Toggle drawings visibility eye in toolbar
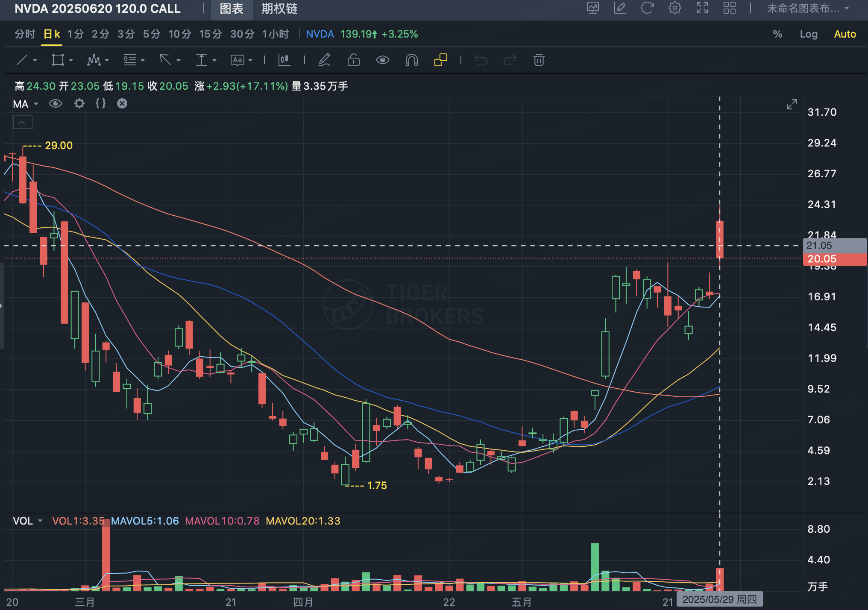Screen dimensions: 868x610 point(382,60)
